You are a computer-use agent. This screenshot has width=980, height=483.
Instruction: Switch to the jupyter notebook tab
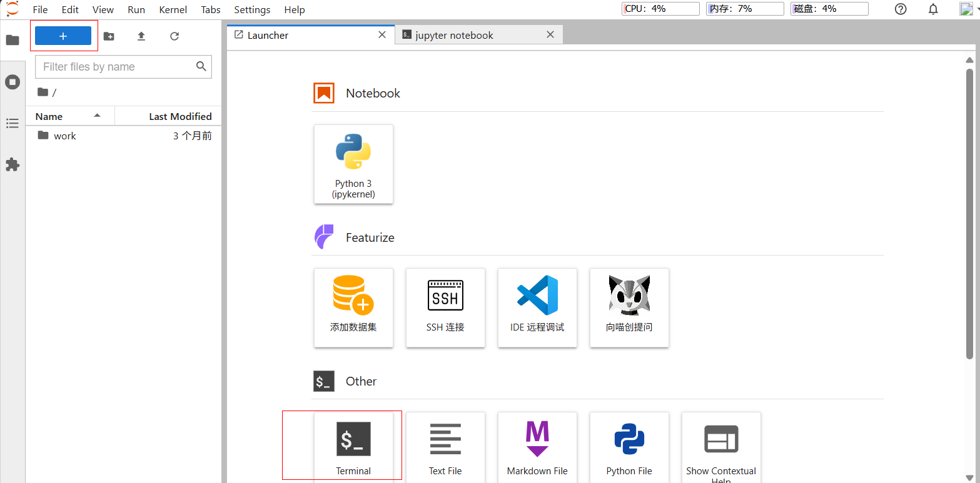coord(479,35)
